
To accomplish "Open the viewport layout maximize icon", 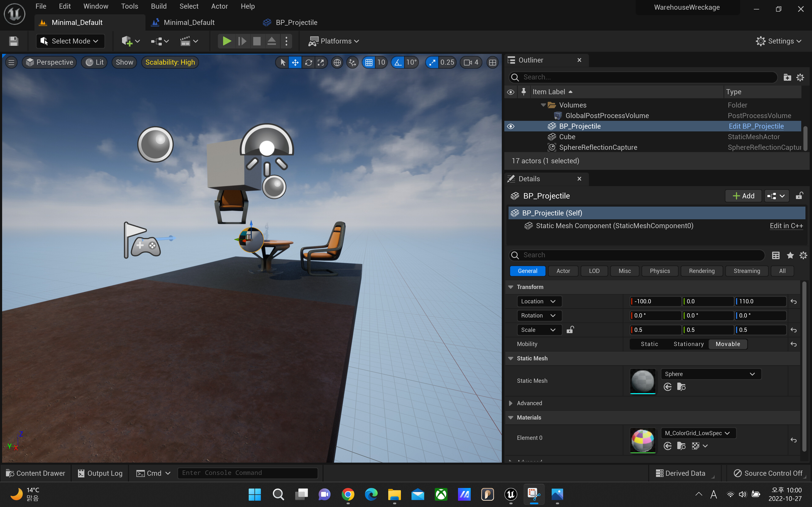I will point(492,62).
